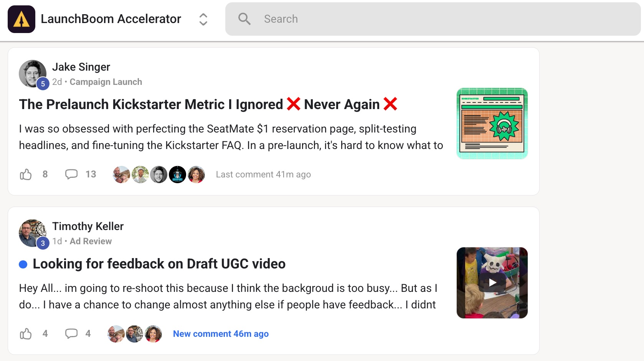Image resolution: width=644 pixels, height=361 pixels.
Task: Click first commenter avatar on Timothy's post
Action: tap(116, 334)
